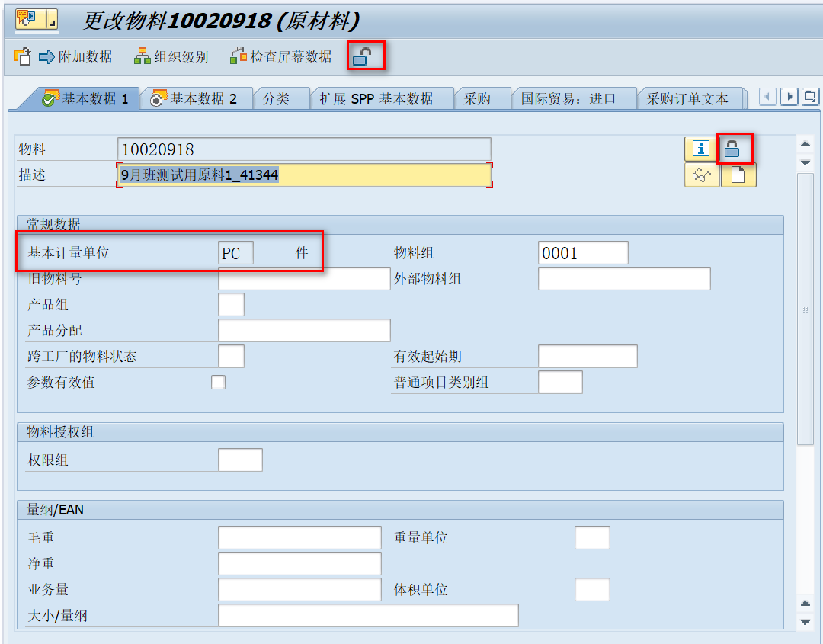Click the lock icon beside material number
The height and width of the screenshot is (644, 823).
coord(732,149)
